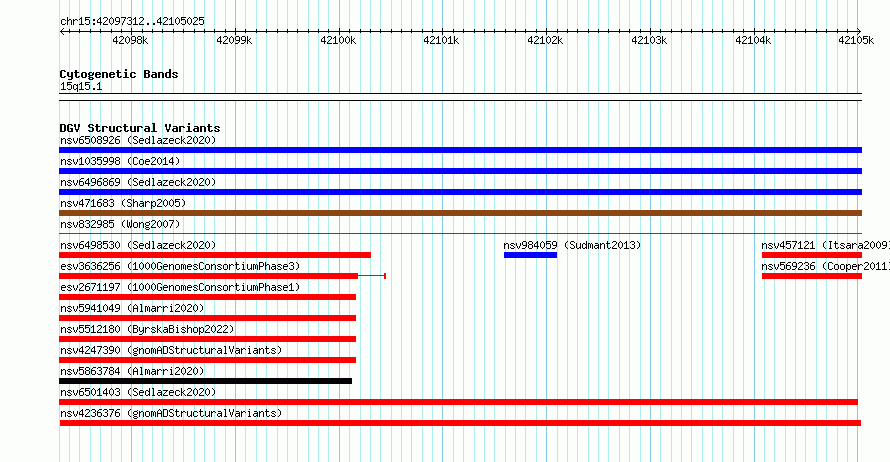
Task: Click the nsv6501403 (Sedlazeck2020) label
Action: [x=138, y=392]
